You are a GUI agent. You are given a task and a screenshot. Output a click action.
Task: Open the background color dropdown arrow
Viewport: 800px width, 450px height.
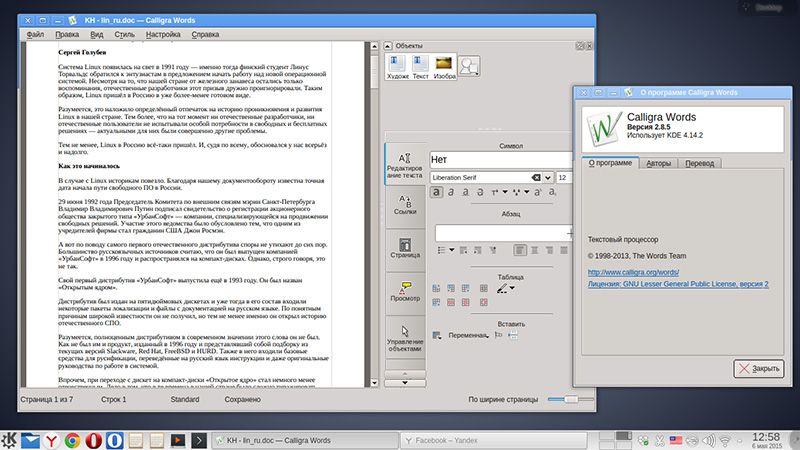[x=527, y=192]
